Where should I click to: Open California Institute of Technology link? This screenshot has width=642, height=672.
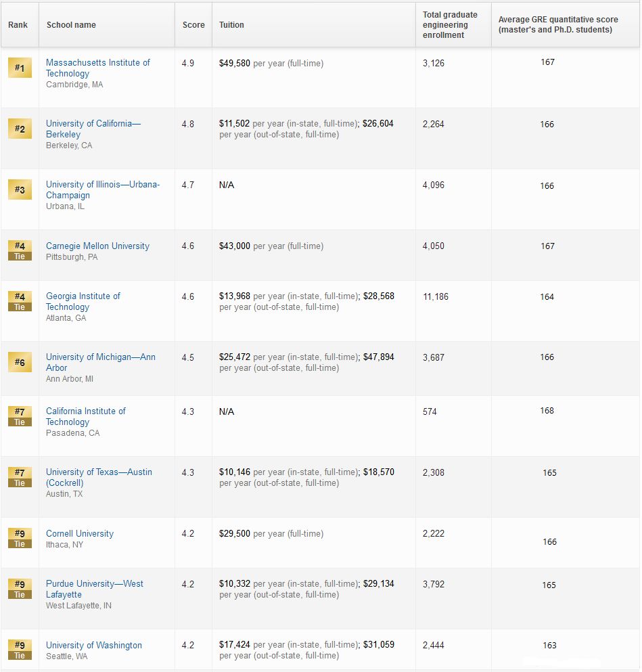pos(86,416)
